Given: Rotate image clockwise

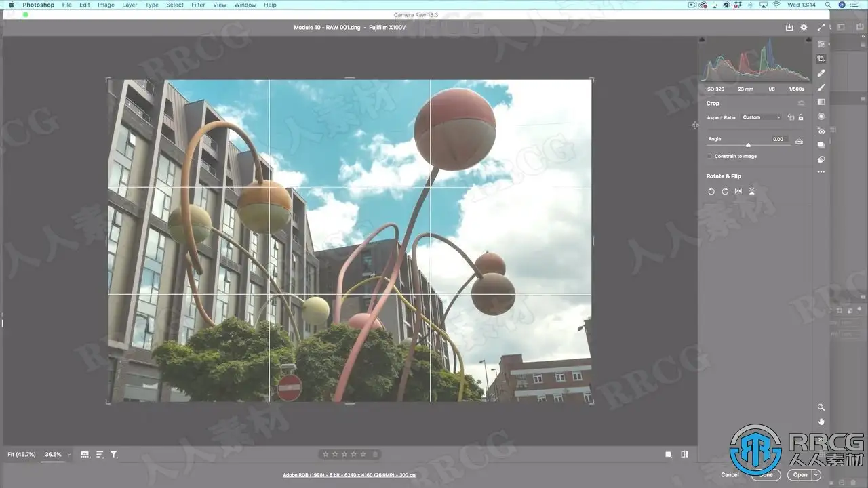Looking at the screenshot, I should pos(725,192).
